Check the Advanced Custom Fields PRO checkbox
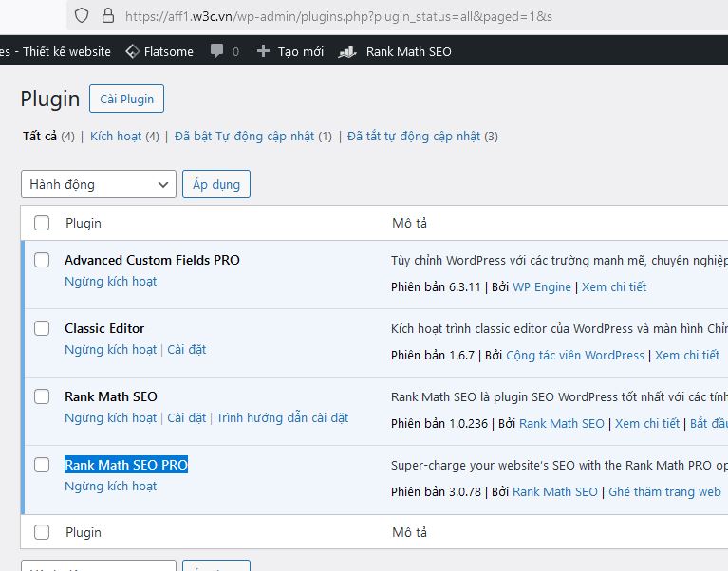The width and height of the screenshot is (728, 571). click(x=42, y=260)
